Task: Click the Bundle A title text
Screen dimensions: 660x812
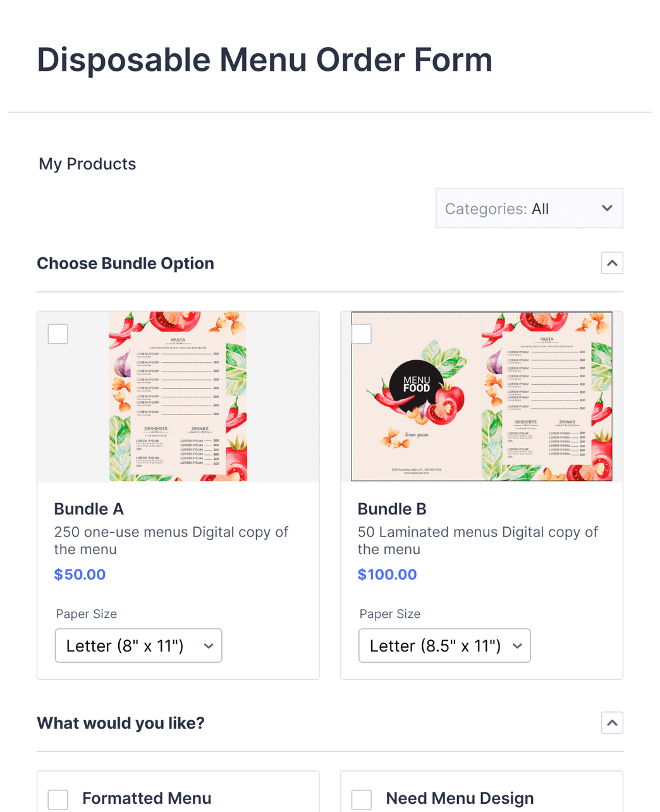Action: pyautogui.click(x=89, y=509)
